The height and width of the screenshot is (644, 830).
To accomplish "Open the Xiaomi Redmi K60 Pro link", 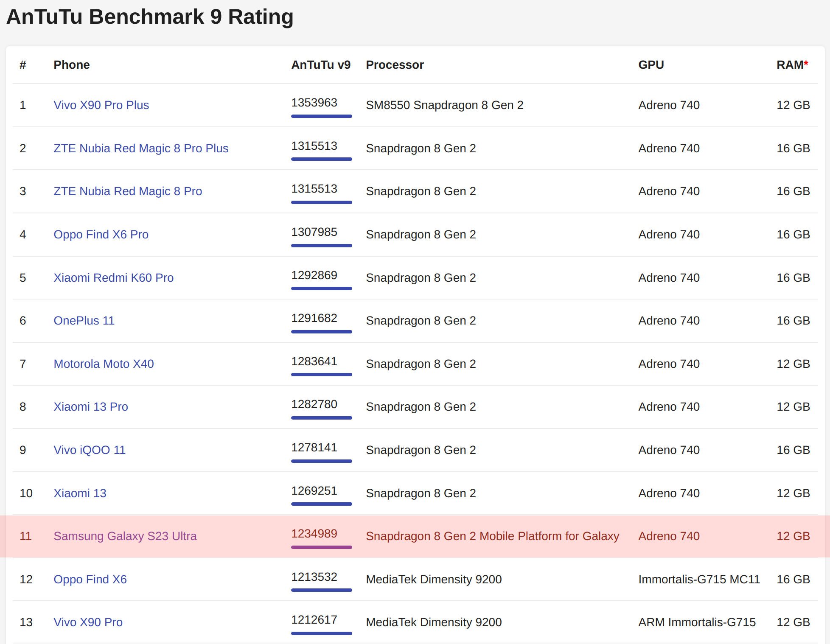I will click(x=113, y=278).
